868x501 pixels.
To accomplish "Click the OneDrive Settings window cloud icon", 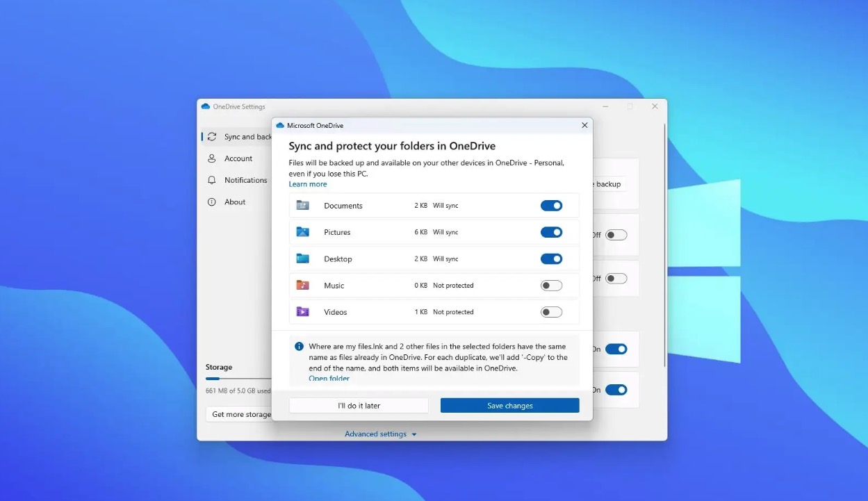I will (x=205, y=106).
